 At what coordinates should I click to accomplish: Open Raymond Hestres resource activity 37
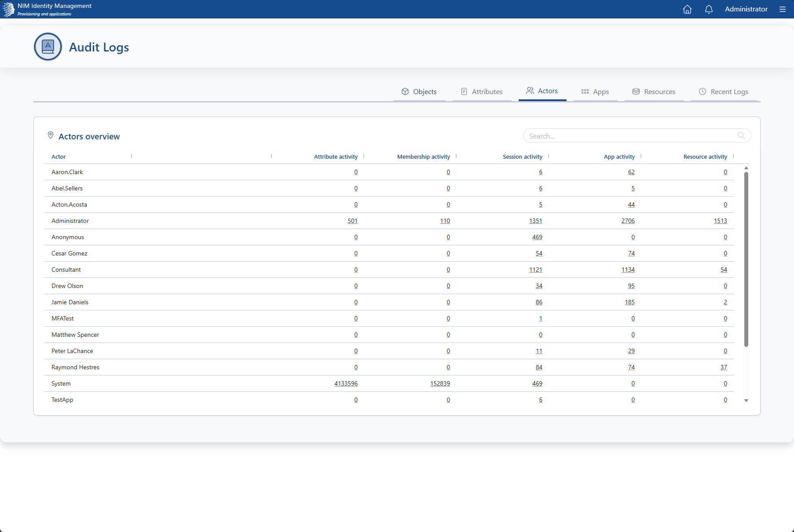pyautogui.click(x=724, y=367)
